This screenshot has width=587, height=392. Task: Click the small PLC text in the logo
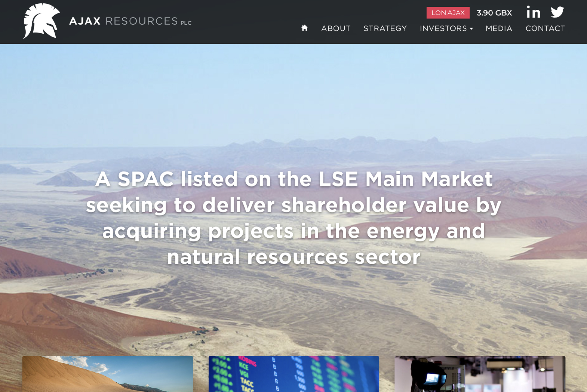pyautogui.click(x=186, y=23)
